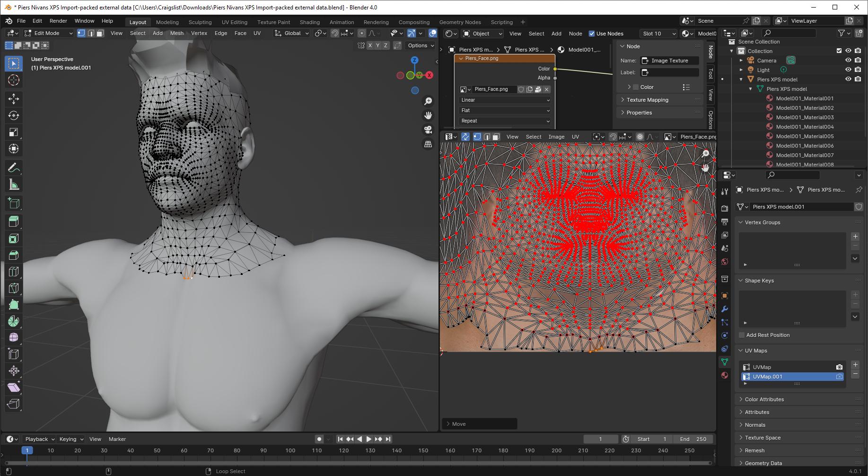Switch to face select mode
Image resolution: width=868 pixels, height=476 pixels.
pos(100,33)
